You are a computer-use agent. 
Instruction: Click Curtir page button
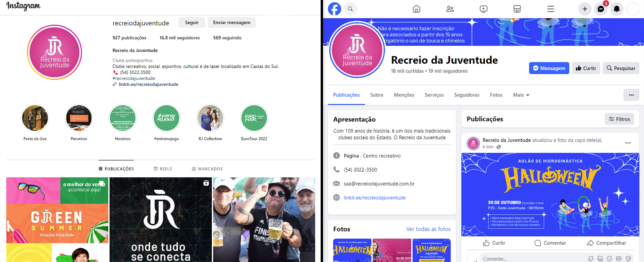[x=586, y=68]
